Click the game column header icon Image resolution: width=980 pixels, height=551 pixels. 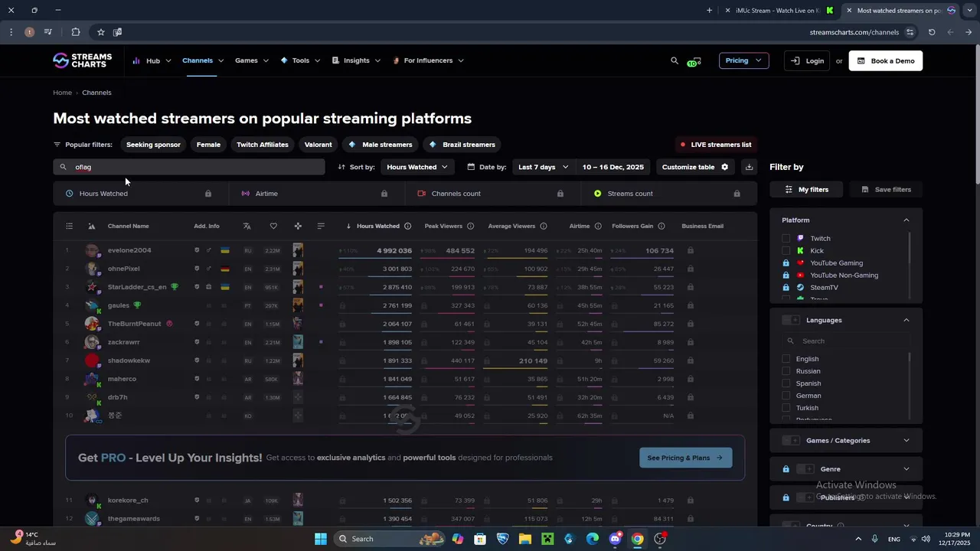pos(298,226)
